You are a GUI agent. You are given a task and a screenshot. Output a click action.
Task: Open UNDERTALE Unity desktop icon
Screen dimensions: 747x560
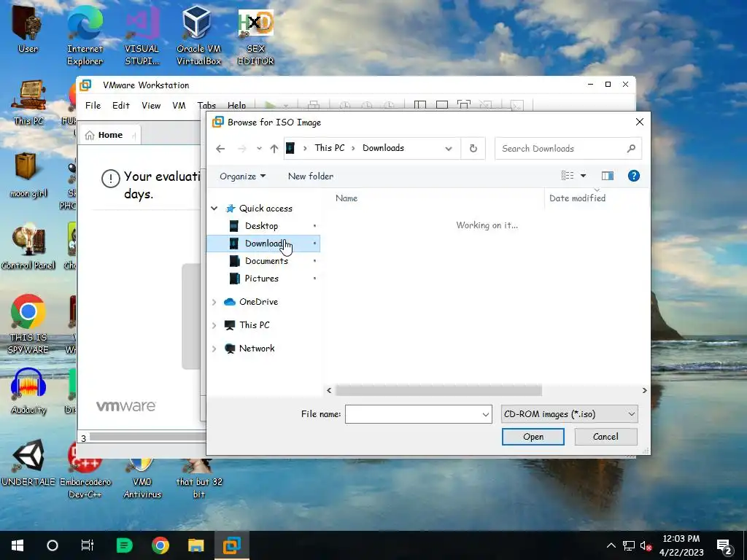coord(28,463)
